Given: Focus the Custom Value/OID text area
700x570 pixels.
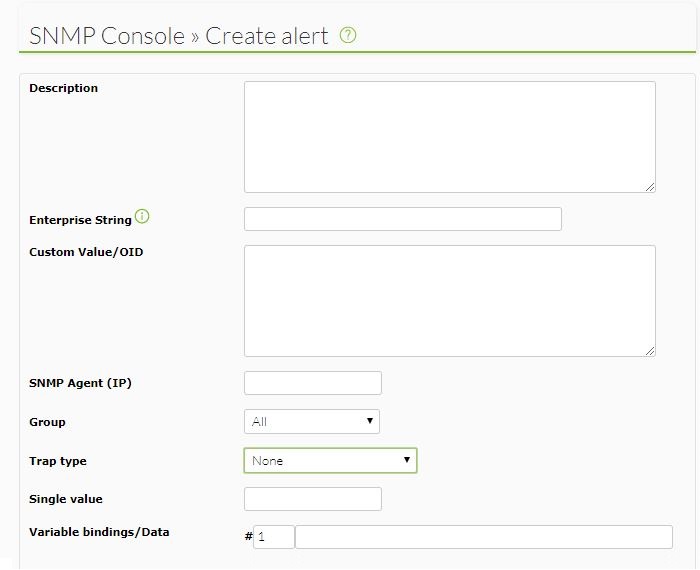Looking at the screenshot, I should coord(450,301).
